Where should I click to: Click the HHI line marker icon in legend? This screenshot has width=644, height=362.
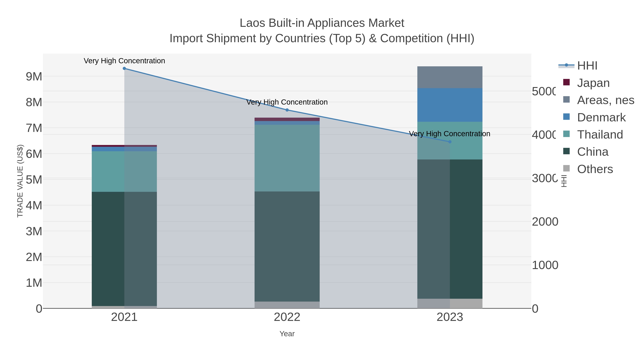(566, 65)
